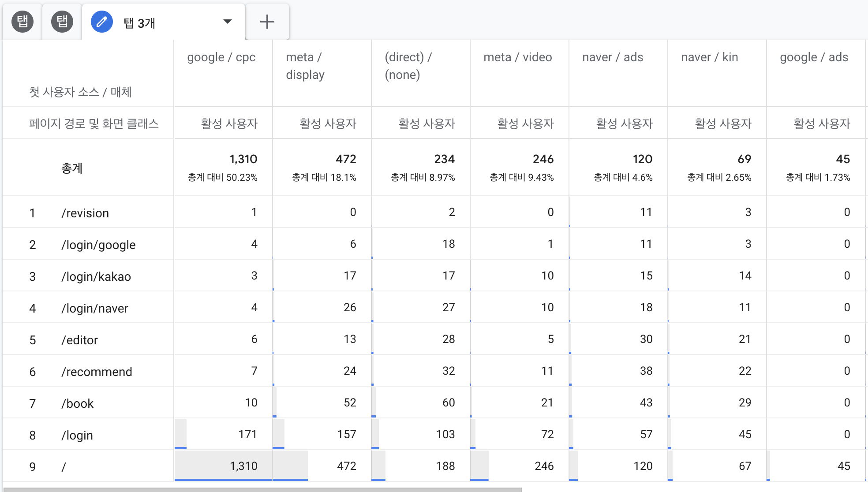Click the '페이지 경로 및 화면 클래스' row header
Image resolution: width=868 pixels, height=492 pixels.
94,123
